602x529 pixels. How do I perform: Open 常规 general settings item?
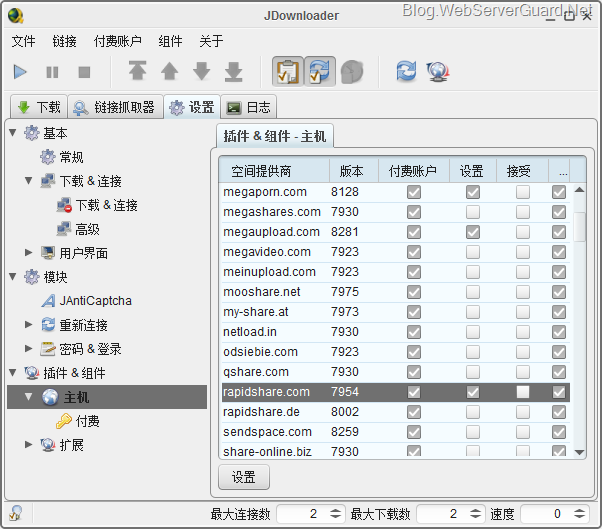(x=62, y=157)
